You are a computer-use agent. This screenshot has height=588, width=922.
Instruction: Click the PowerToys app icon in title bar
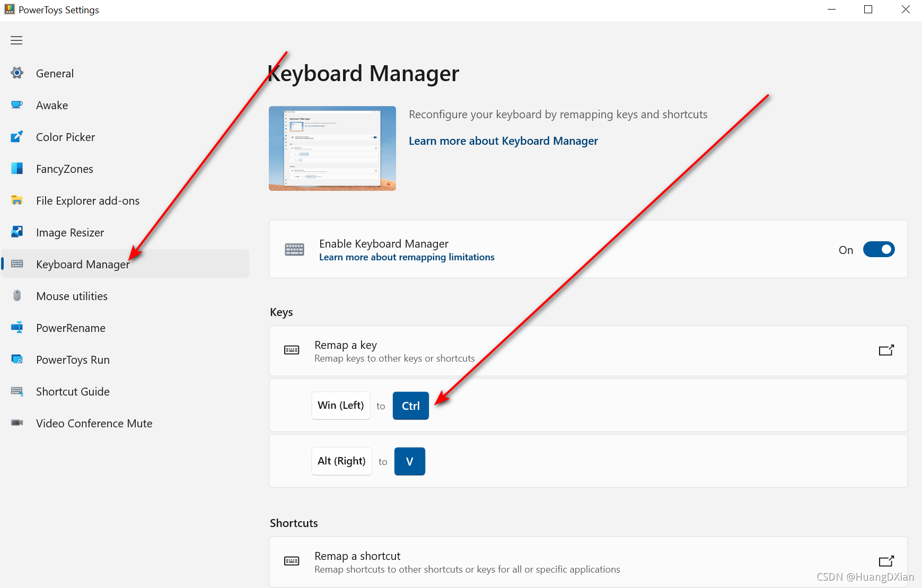pos(10,9)
